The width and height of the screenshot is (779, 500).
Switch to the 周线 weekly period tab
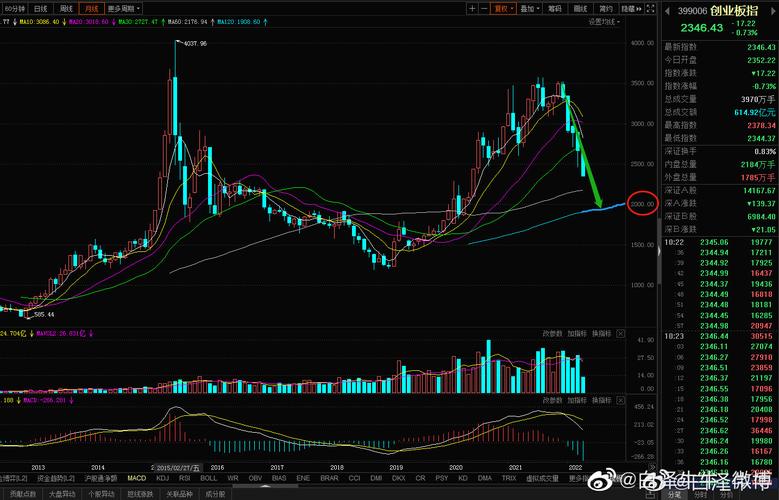[65, 7]
